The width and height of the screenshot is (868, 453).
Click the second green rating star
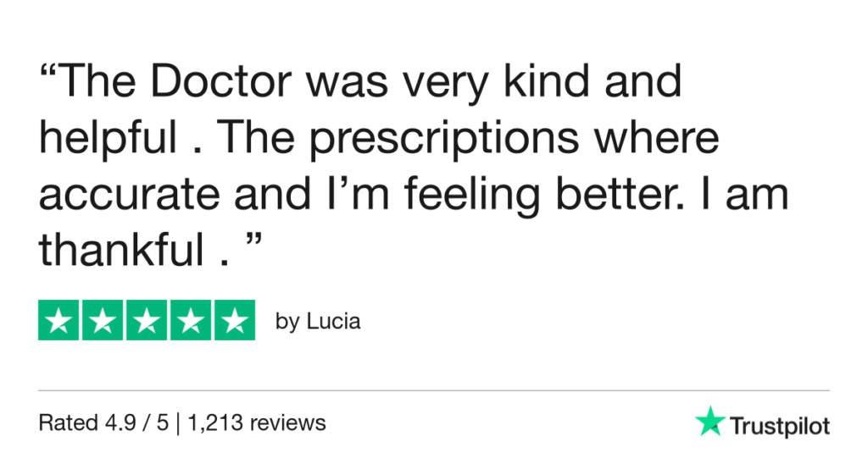103,320
